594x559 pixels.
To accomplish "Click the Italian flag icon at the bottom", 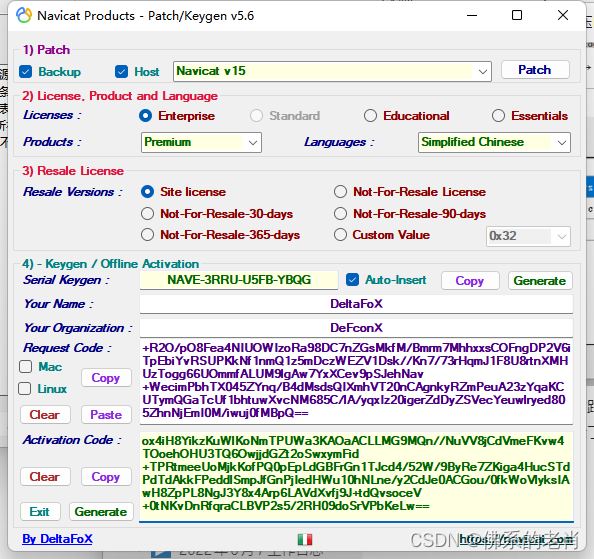I will (x=305, y=539).
